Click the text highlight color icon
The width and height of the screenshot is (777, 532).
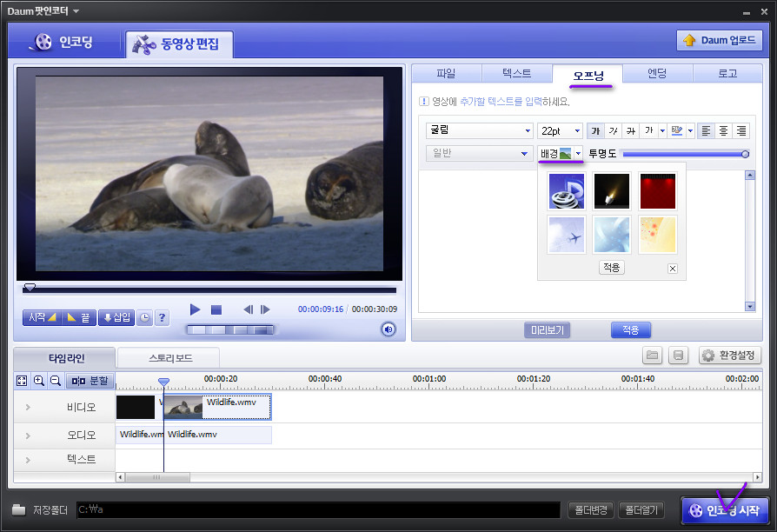tap(677, 131)
